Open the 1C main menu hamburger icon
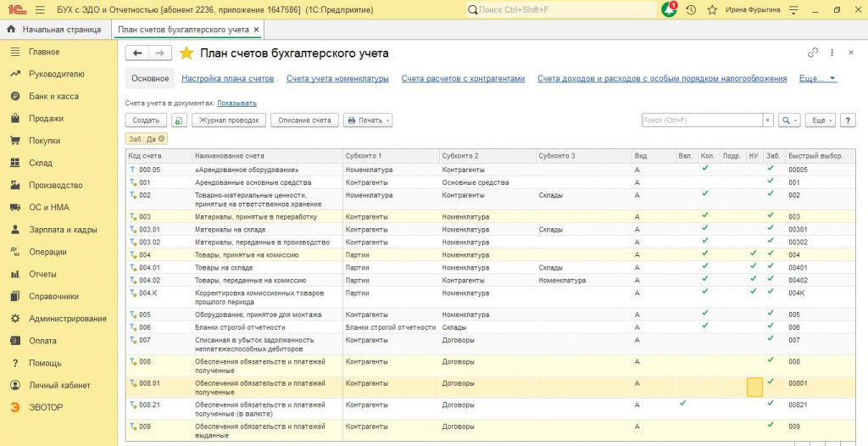Screen dimensions: 868x446 pos(40,10)
